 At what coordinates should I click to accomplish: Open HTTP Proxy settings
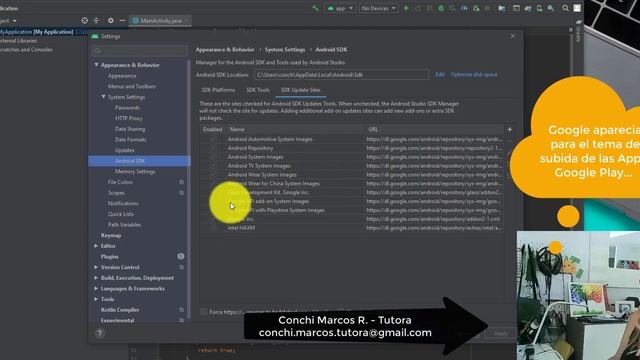click(x=128, y=118)
